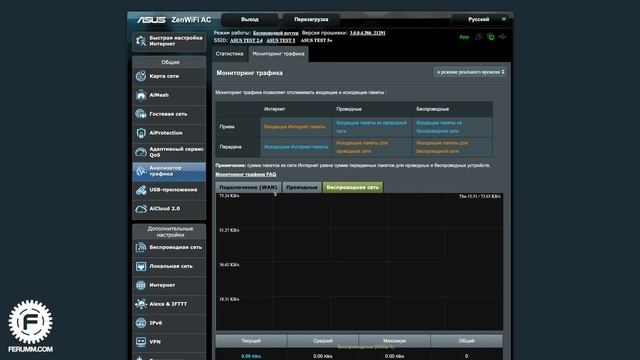Select Анализатор трафика in the sidebar
The image size is (640, 360).
[x=169, y=171]
